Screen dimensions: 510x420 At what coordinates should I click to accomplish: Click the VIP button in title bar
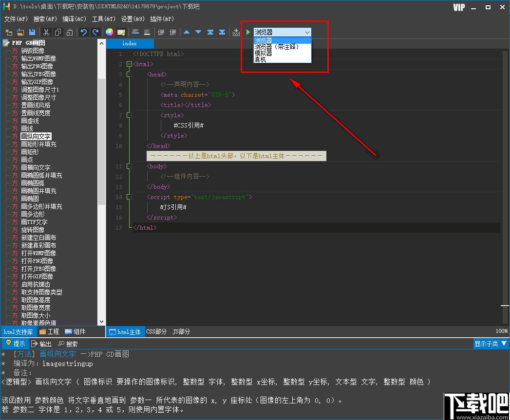[x=459, y=7]
